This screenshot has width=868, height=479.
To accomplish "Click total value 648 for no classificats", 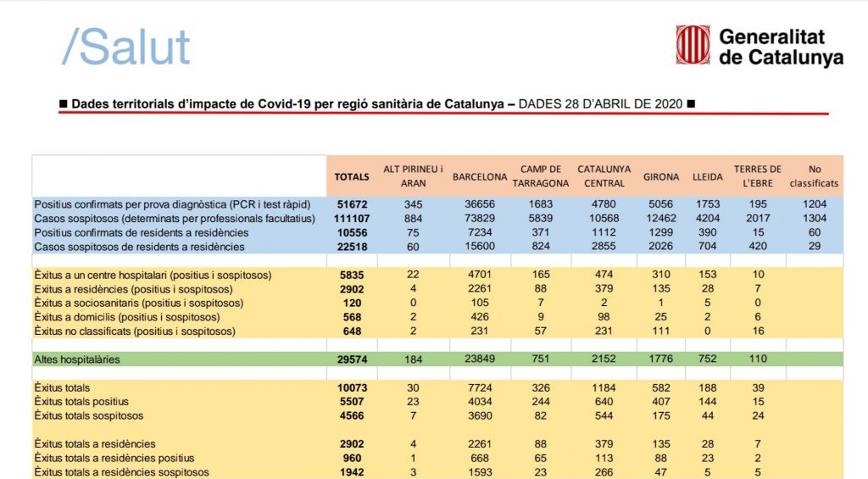I will click(x=352, y=331).
